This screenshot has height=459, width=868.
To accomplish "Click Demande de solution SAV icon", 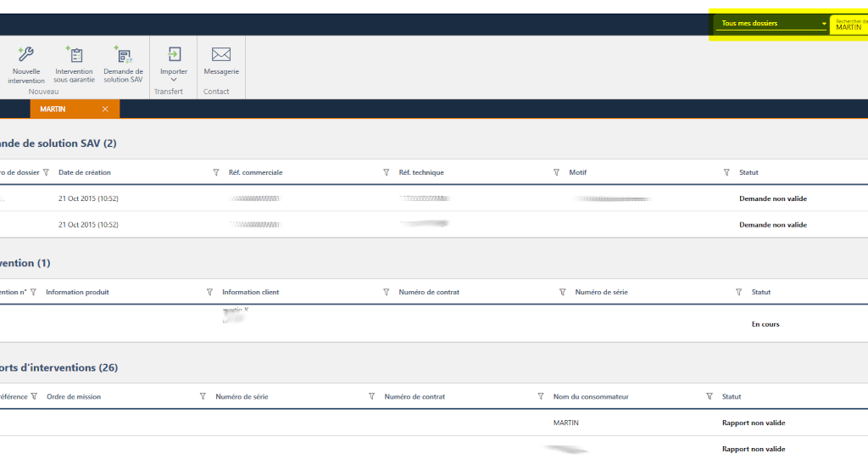I will [123, 55].
